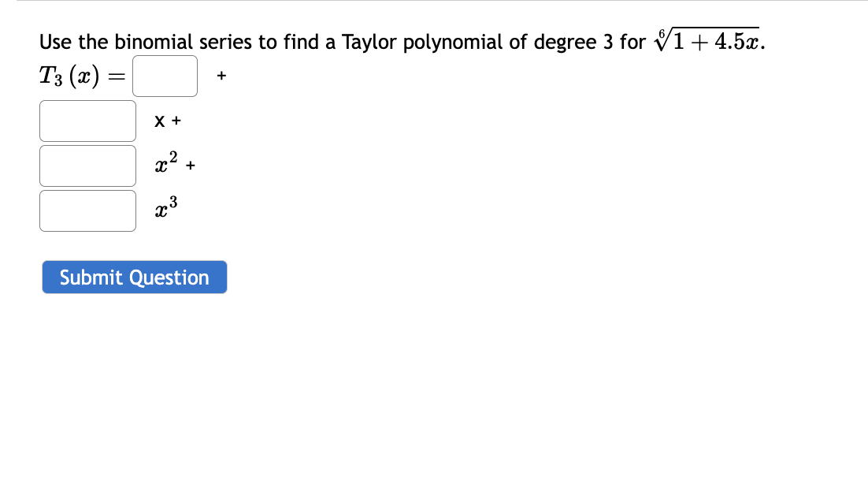Click the plus sign after the first blank
The height and width of the screenshot is (484, 868).
click(221, 76)
